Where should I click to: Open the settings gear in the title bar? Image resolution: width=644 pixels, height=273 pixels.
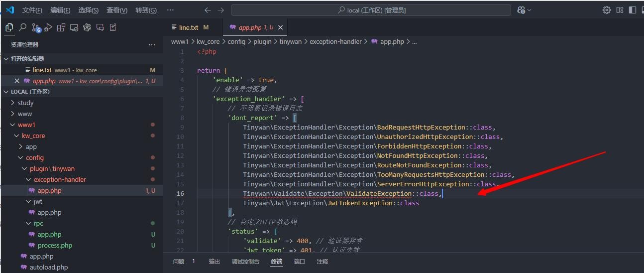[x=607, y=10]
